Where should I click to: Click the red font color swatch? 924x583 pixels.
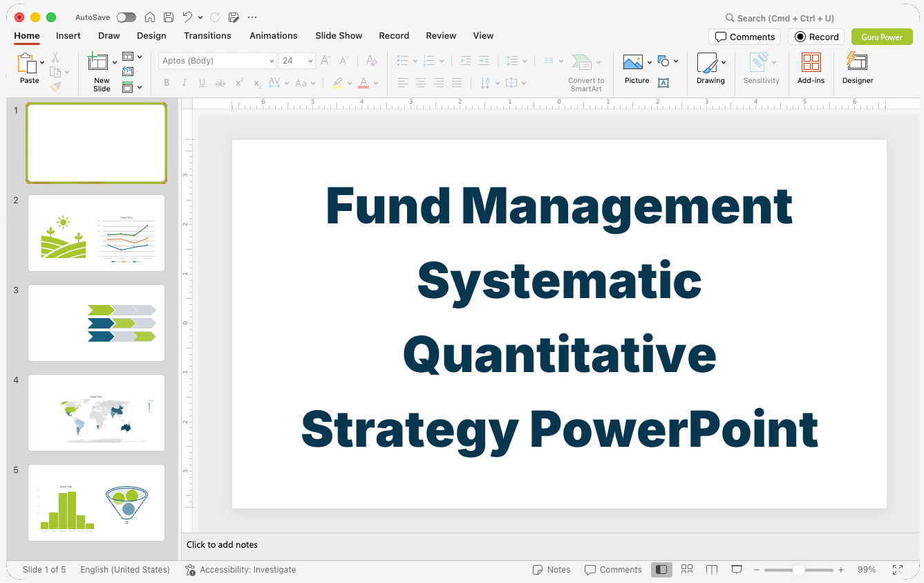coord(364,83)
